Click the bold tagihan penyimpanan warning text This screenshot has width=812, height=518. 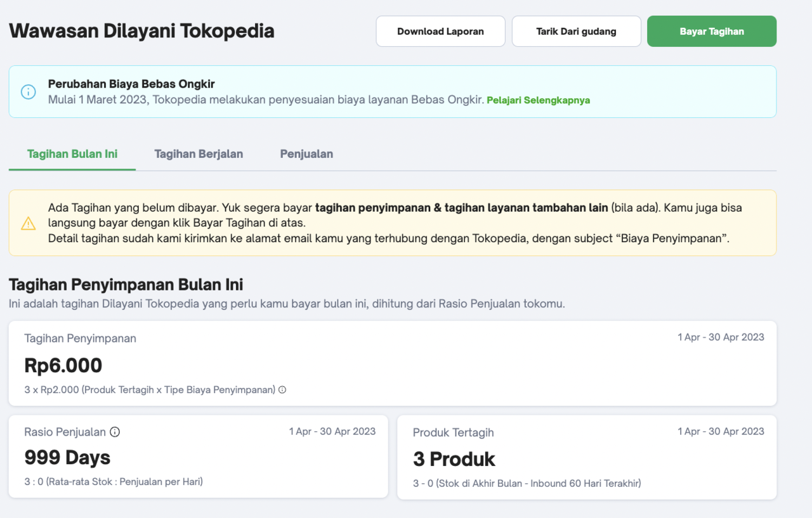[461, 207]
